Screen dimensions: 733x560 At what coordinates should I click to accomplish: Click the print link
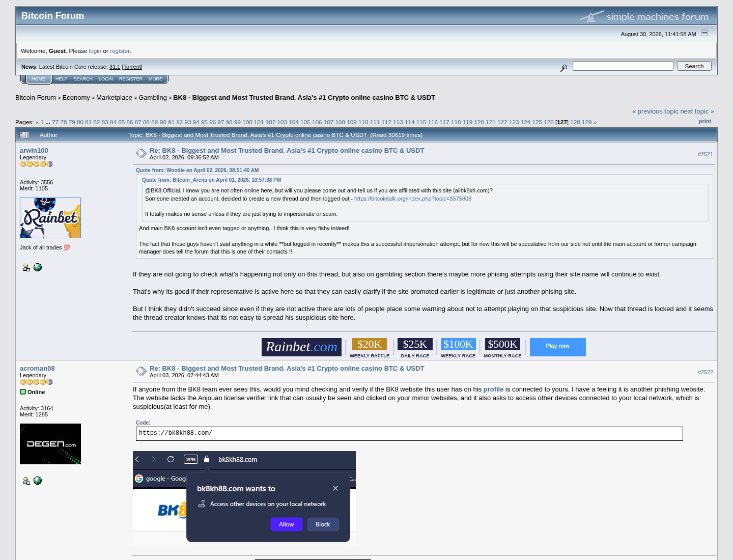click(x=705, y=121)
